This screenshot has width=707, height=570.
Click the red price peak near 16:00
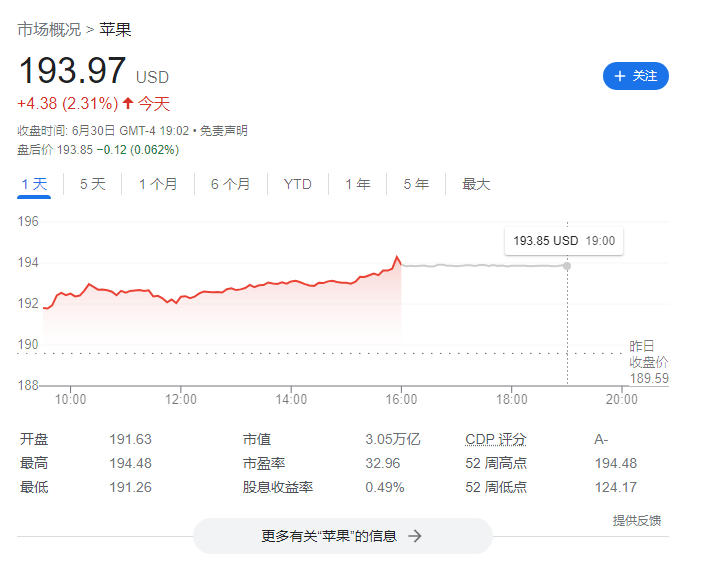397,257
